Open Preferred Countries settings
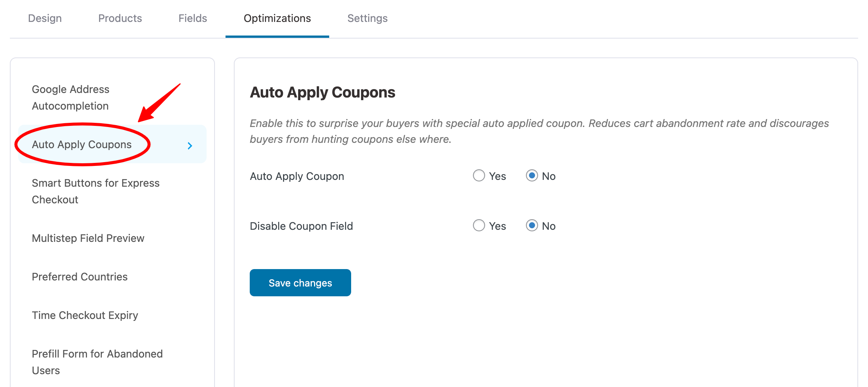Image resolution: width=868 pixels, height=387 pixels. click(x=79, y=277)
